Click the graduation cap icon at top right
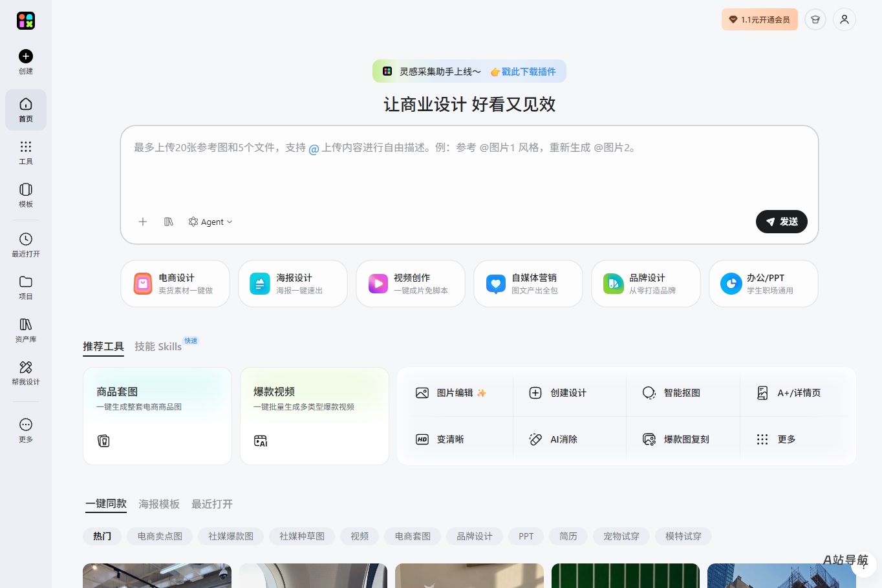 click(x=815, y=19)
